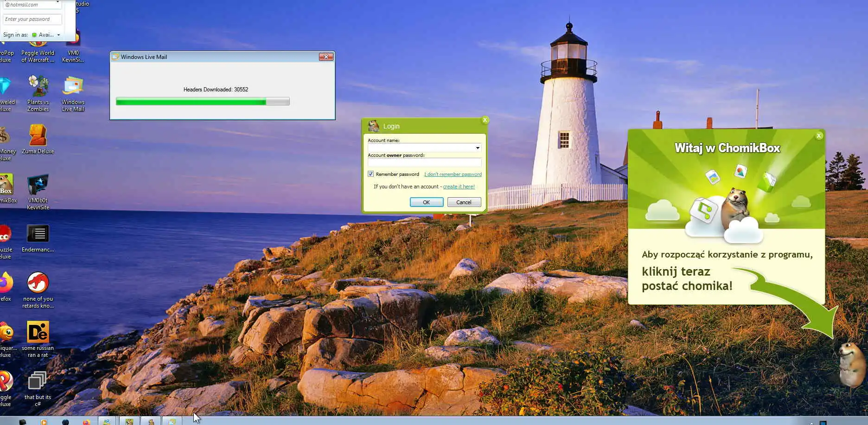Open the Zuma Deluxe desktop icon

38,139
